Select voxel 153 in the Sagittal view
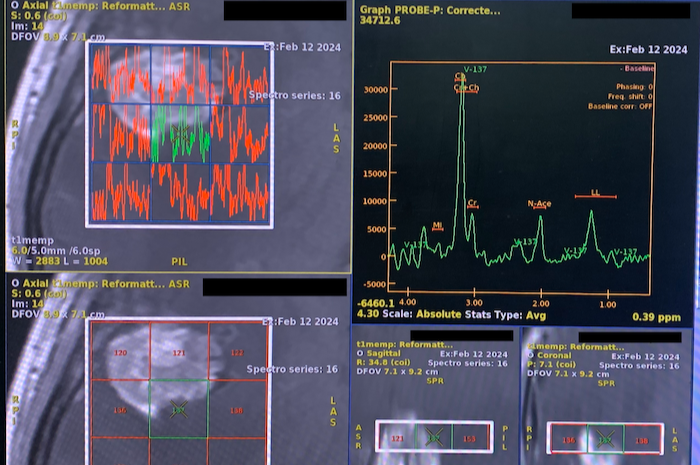Image resolution: width=700 pixels, height=465 pixels. coord(470,438)
